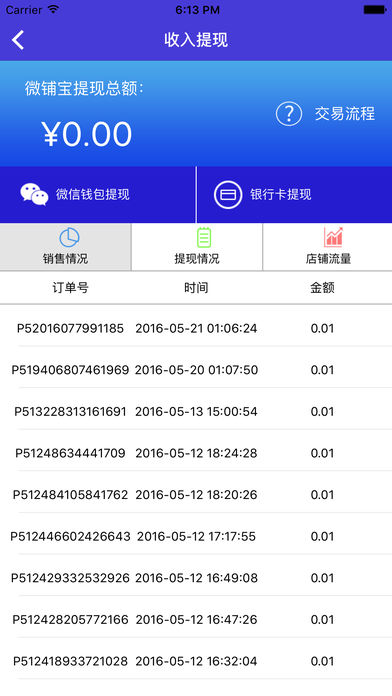Select order P512484105841762

coord(70,494)
